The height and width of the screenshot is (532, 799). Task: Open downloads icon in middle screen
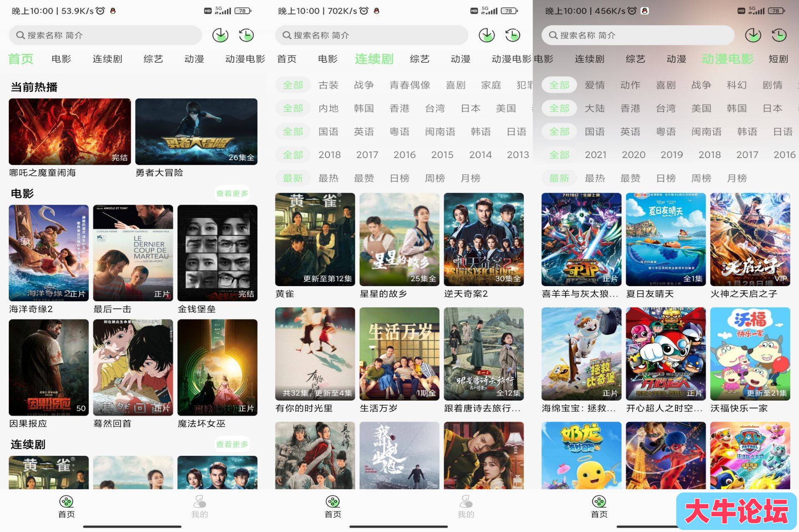point(486,35)
